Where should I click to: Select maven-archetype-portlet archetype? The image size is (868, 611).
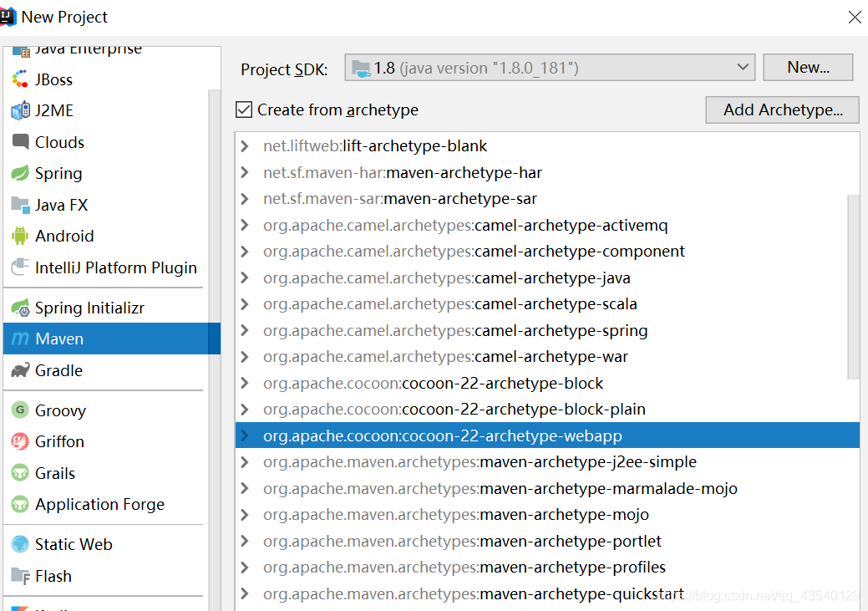coord(547,541)
